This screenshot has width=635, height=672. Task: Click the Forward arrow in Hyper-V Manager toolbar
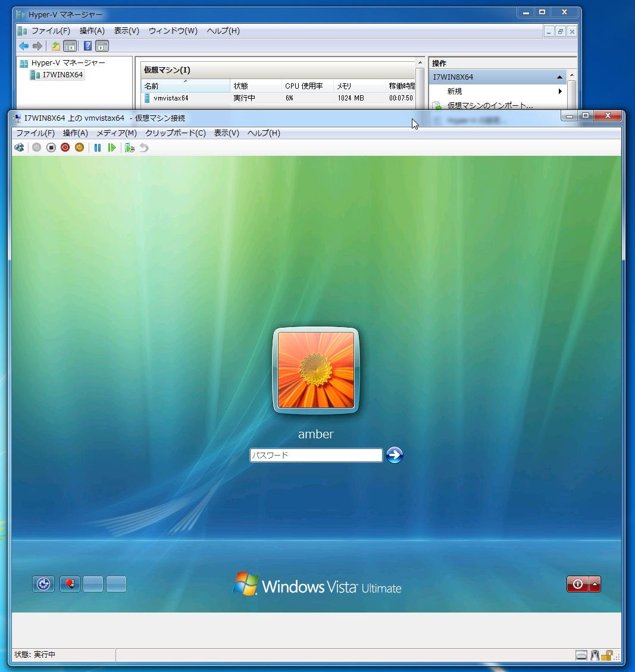click(37, 46)
